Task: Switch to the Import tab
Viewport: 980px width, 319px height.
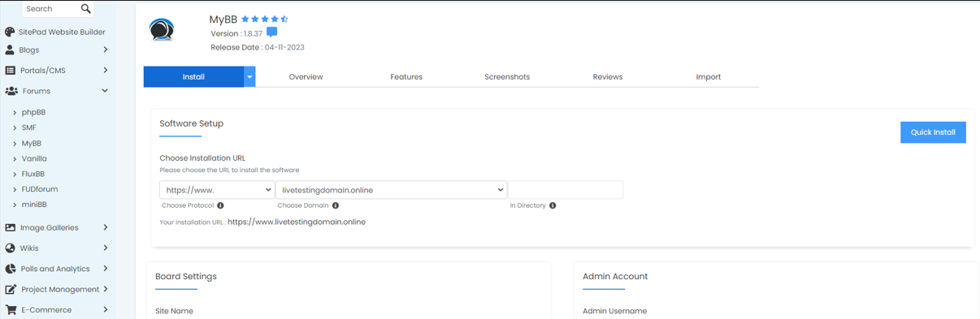Action: (x=709, y=77)
